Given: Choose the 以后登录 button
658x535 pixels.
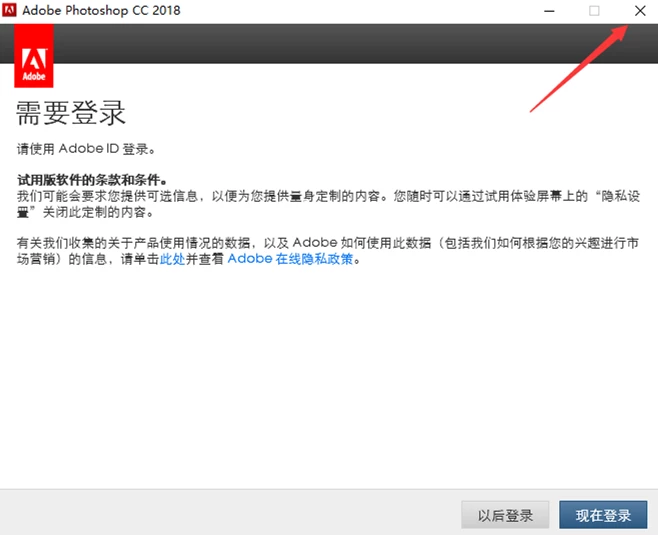Looking at the screenshot, I should pyautogui.click(x=505, y=514).
